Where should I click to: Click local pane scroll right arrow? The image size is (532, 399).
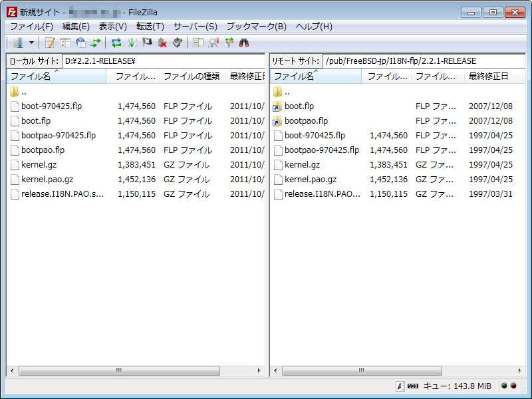click(x=259, y=370)
